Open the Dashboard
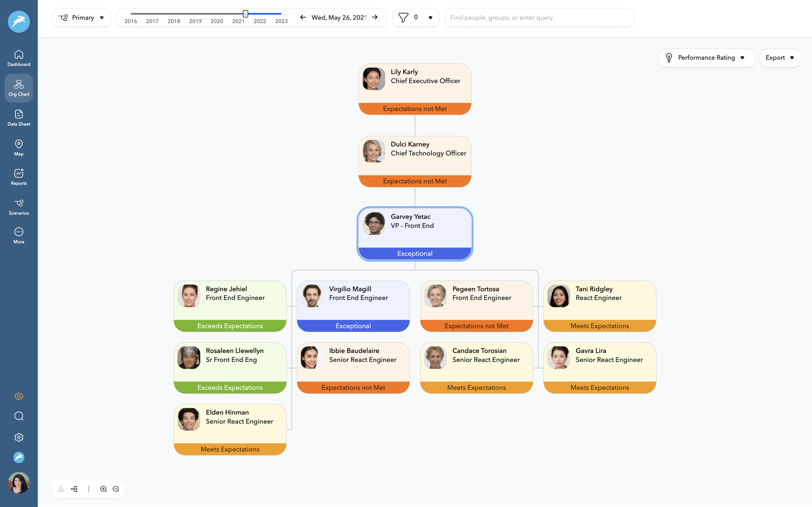The image size is (812, 507). tap(19, 58)
